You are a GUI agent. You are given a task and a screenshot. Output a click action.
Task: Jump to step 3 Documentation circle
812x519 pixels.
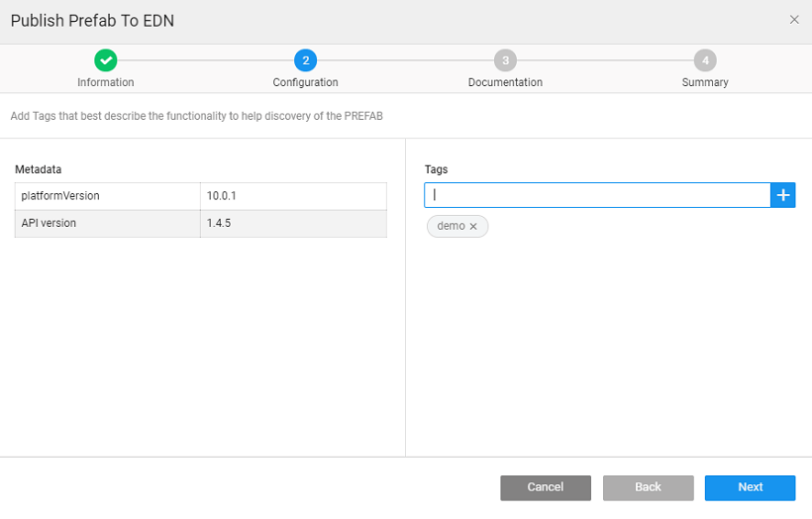[505, 60]
